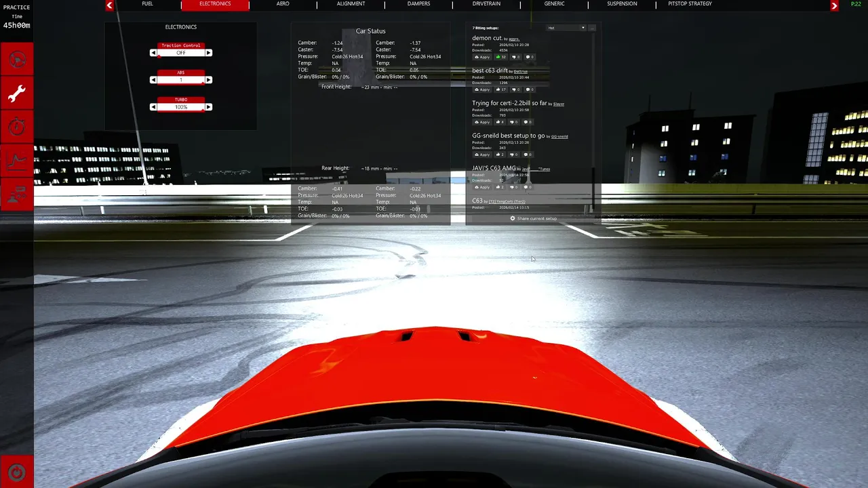The width and height of the screenshot is (868, 488).
Task: Open the GENERIC tab
Action: [554, 4]
